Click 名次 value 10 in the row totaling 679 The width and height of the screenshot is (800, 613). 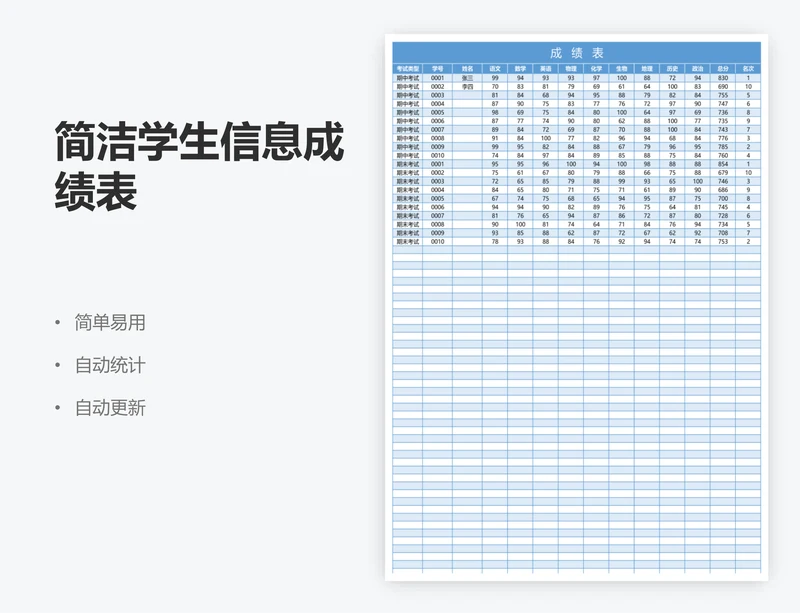(748, 173)
